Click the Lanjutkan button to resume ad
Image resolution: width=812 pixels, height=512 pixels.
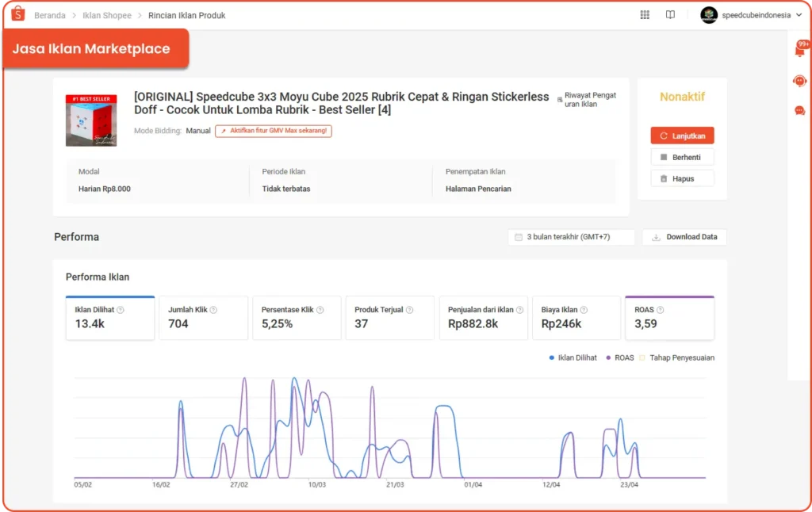683,136
